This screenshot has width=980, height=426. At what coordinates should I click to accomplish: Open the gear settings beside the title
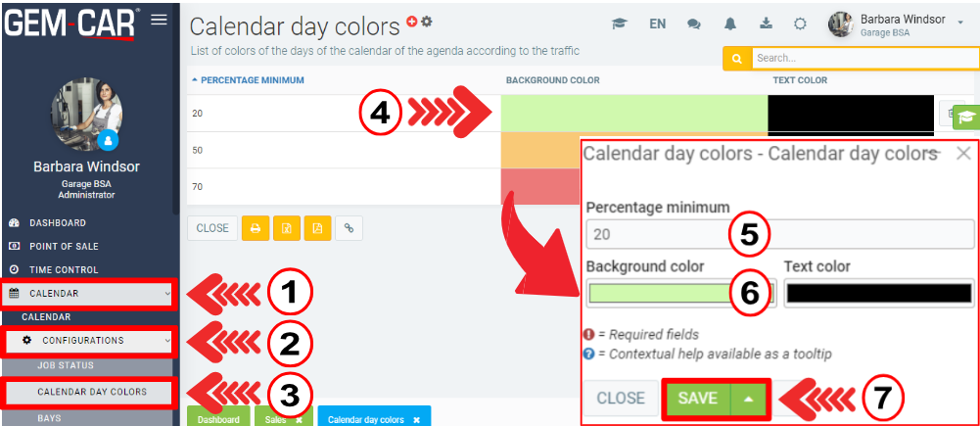click(x=427, y=22)
